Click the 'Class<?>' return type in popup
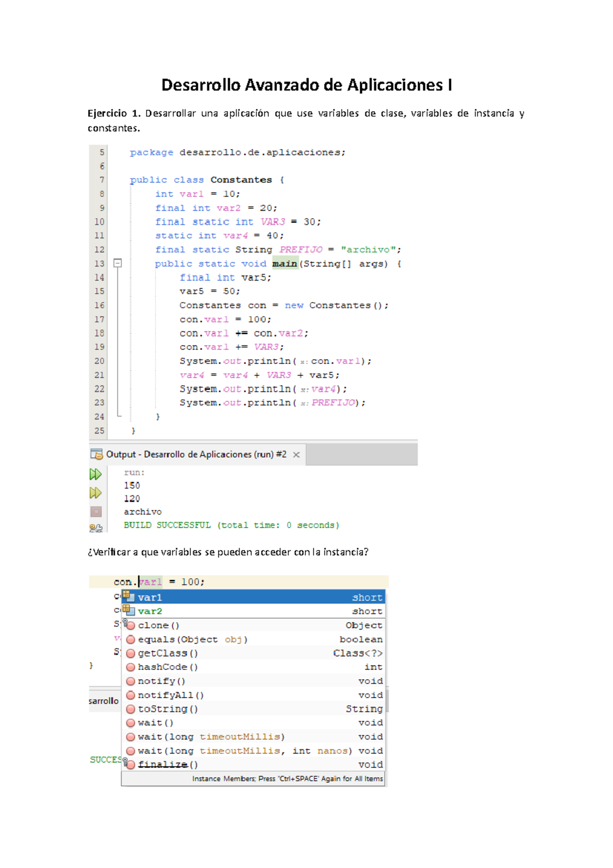 [x=358, y=653]
